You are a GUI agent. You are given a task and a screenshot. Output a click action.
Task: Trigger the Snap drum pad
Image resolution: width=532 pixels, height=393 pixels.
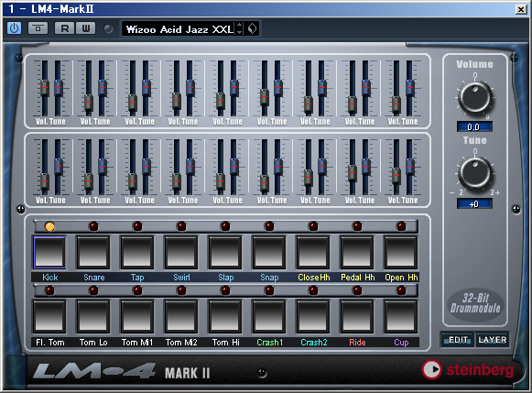(268, 253)
